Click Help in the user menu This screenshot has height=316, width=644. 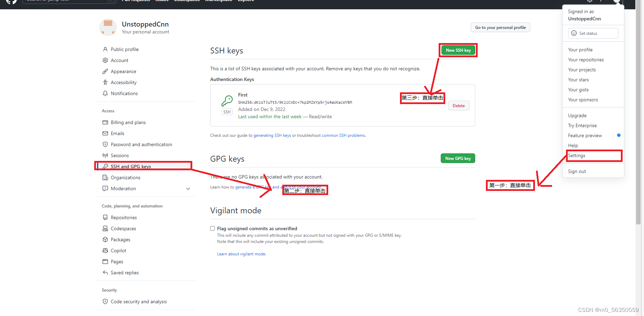pyautogui.click(x=573, y=145)
